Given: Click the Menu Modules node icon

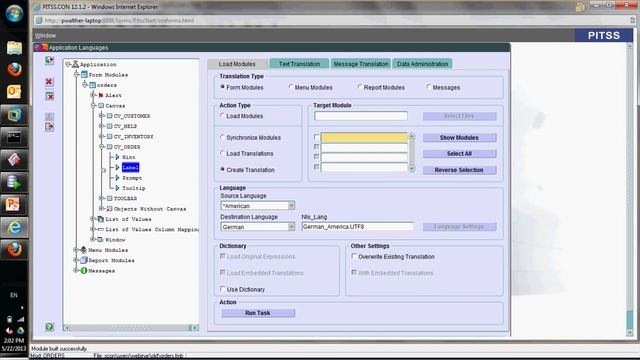Looking at the screenshot, I should [84, 250].
